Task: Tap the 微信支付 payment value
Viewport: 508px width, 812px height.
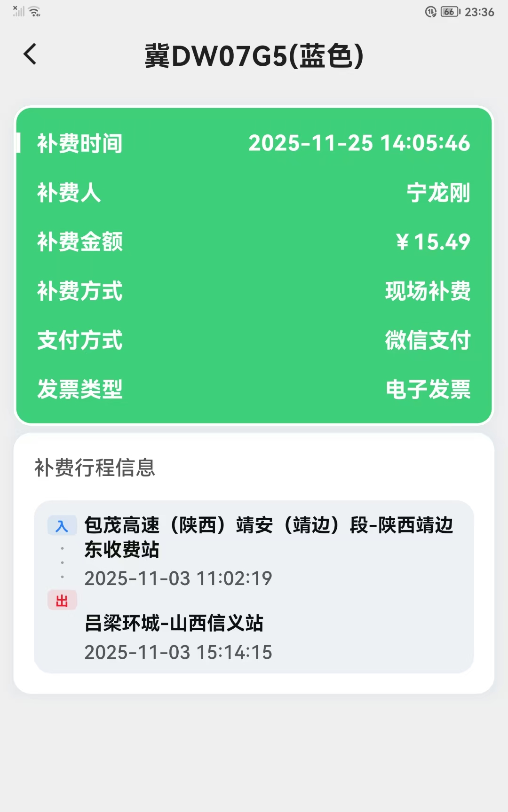Action: (x=428, y=340)
